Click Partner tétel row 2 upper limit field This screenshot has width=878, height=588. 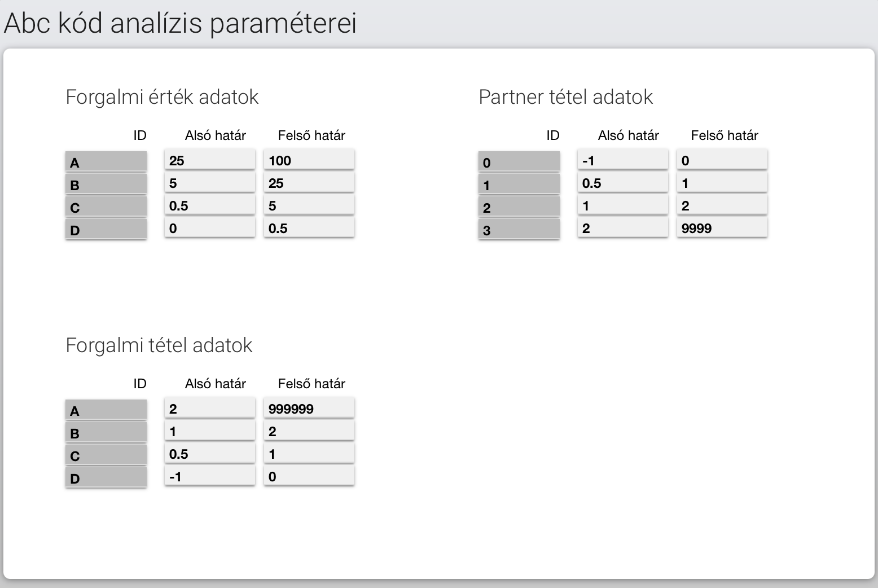coord(722,205)
